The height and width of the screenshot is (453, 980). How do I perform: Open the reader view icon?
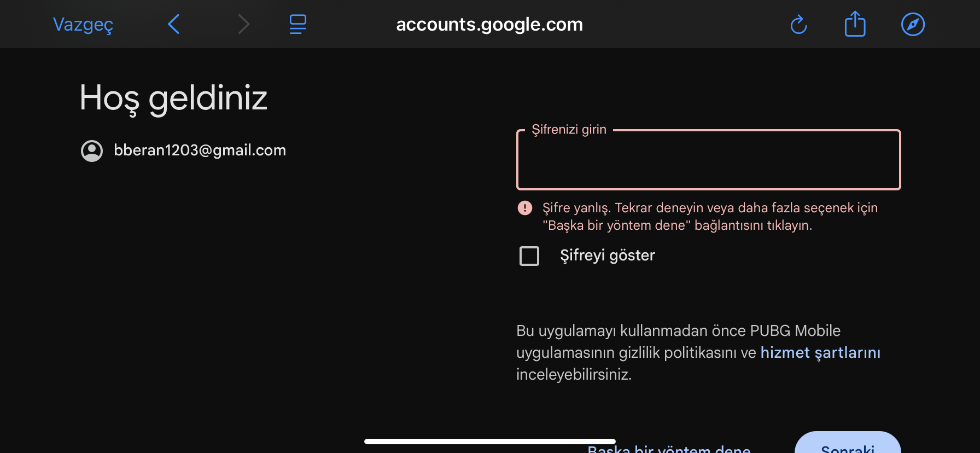click(298, 24)
